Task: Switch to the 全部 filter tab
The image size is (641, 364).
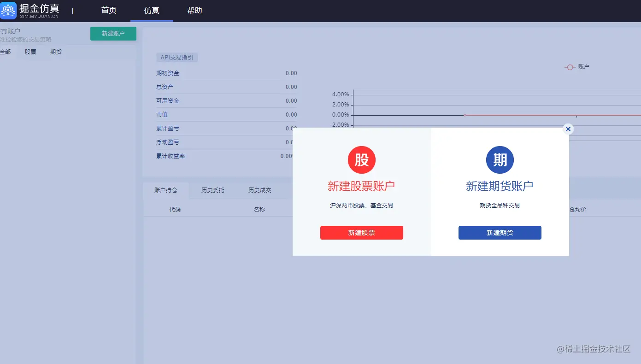Action: point(6,52)
